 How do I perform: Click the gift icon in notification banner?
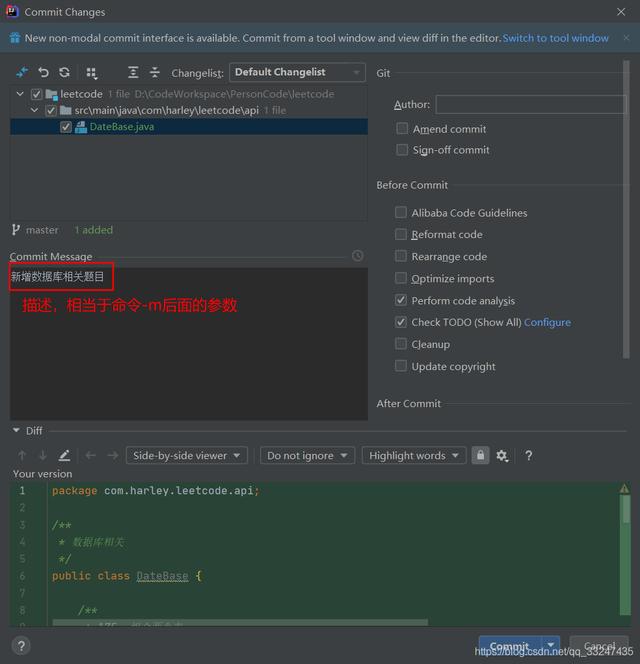[15, 38]
